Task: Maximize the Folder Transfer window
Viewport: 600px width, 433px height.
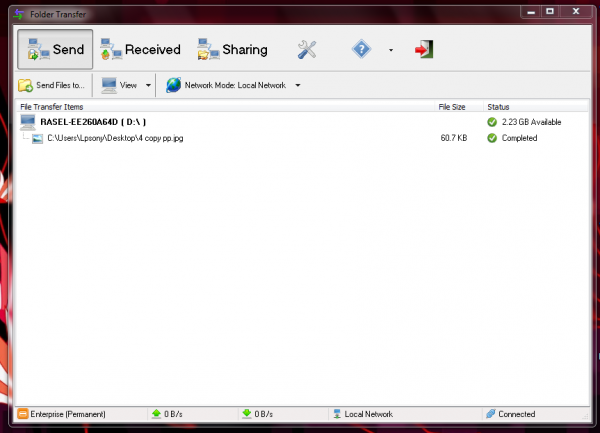Action: click(550, 12)
